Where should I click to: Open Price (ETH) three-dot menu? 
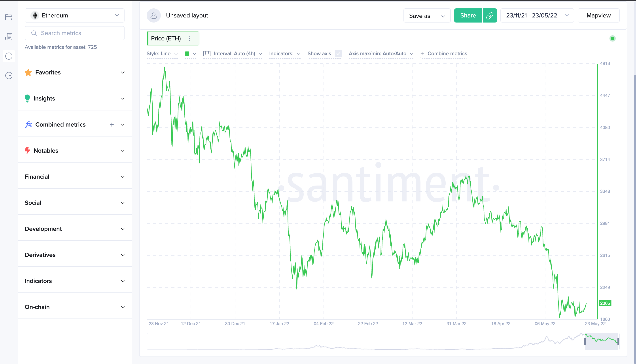[190, 38]
